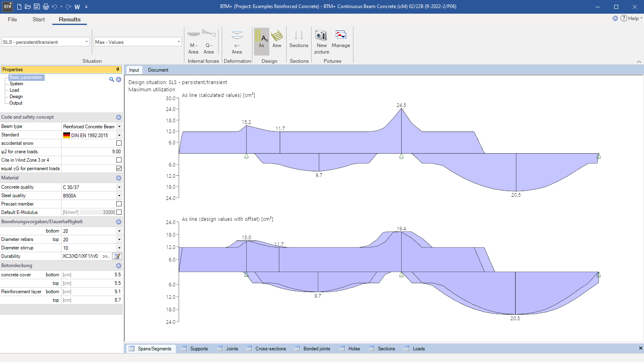Open the Max - Values dropdown

(x=179, y=42)
